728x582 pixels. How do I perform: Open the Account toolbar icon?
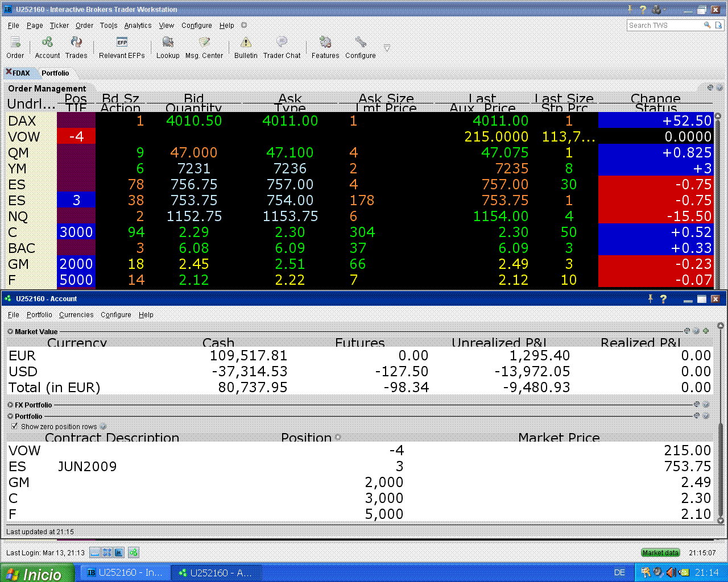(47, 43)
